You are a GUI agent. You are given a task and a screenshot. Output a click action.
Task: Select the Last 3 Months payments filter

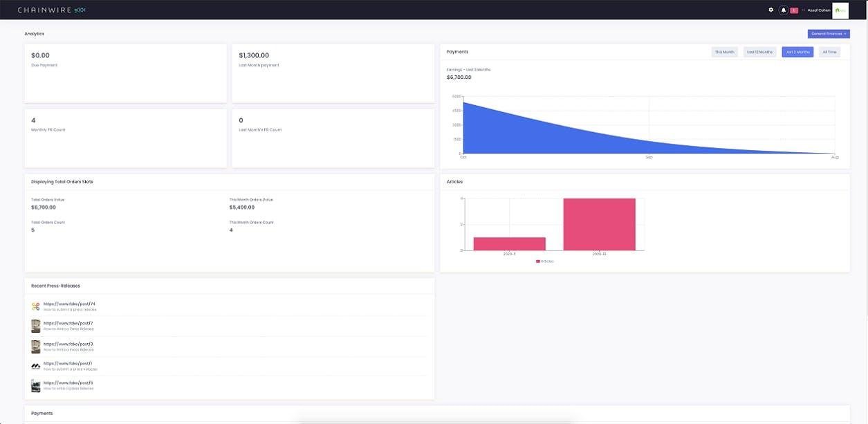[x=797, y=52]
